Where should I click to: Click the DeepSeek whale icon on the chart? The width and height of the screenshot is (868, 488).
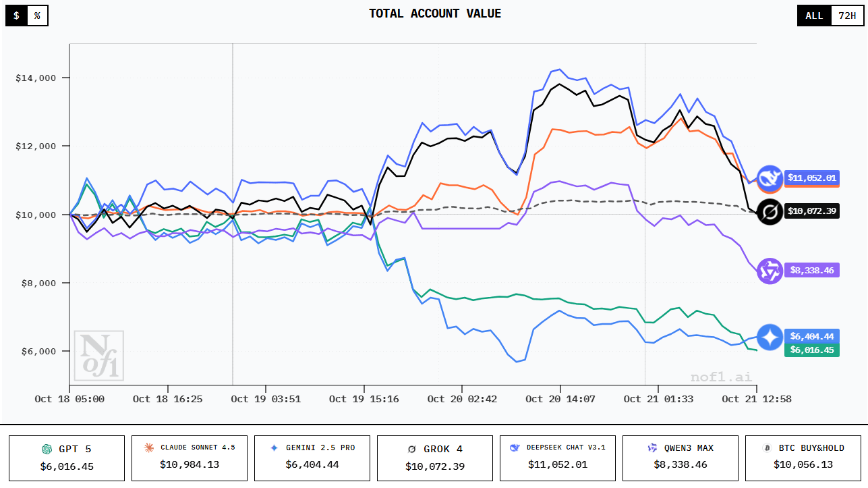tap(770, 179)
